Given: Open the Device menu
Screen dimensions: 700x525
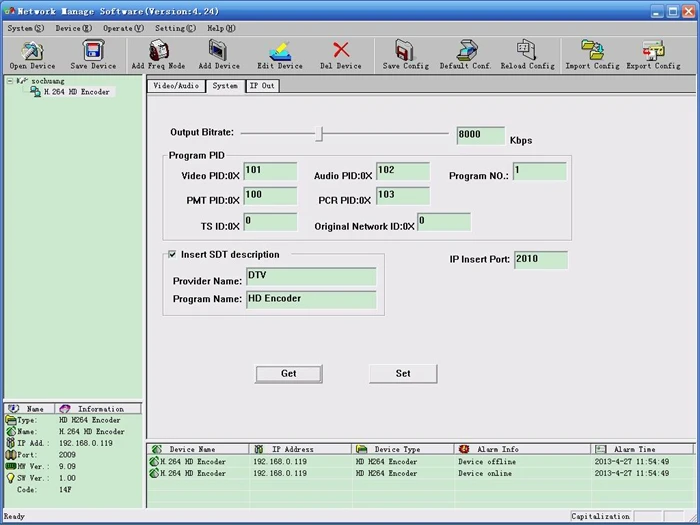Looking at the screenshot, I should point(73,28).
